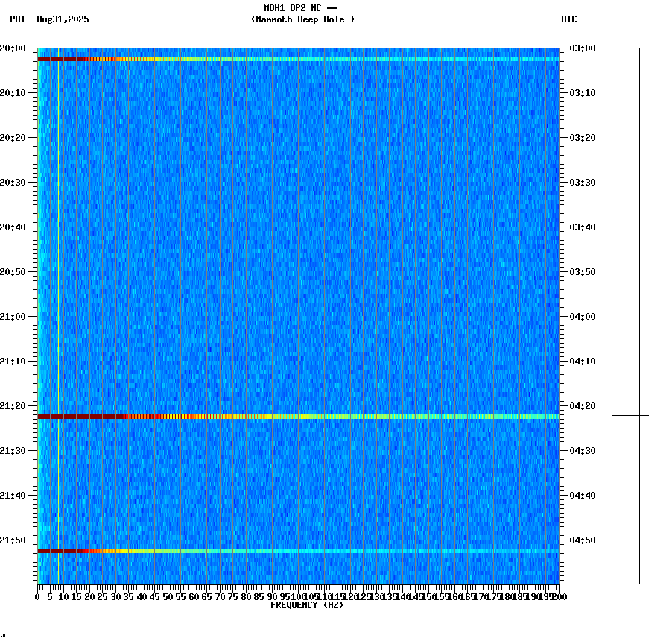The width and height of the screenshot is (672, 644).
Task: Click inside the blue spectrogram area
Action: [298, 224]
